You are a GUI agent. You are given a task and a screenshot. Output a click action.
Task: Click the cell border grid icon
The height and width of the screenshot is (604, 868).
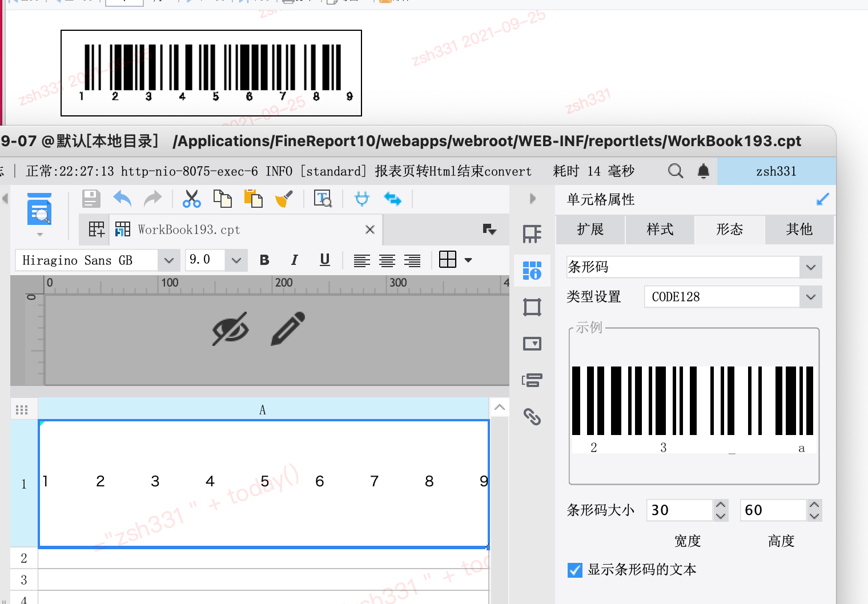pyautogui.click(x=448, y=260)
